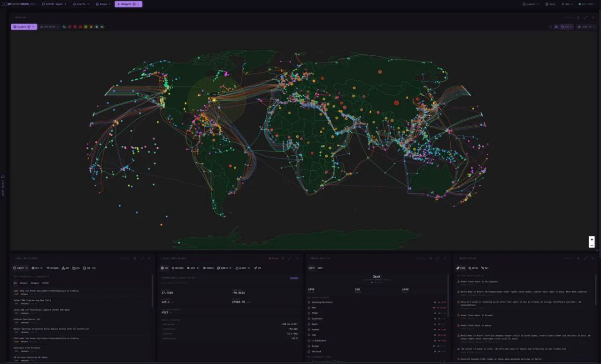Image resolution: width=601 pixels, height=364 pixels.
Task: Select the Water tab in Infrastructure panel
Action: coord(473,268)
